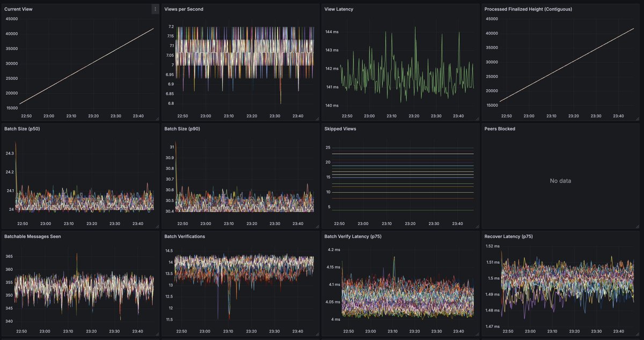
Task: Click the View Latency panel resize handle
Action: (477, 119)
